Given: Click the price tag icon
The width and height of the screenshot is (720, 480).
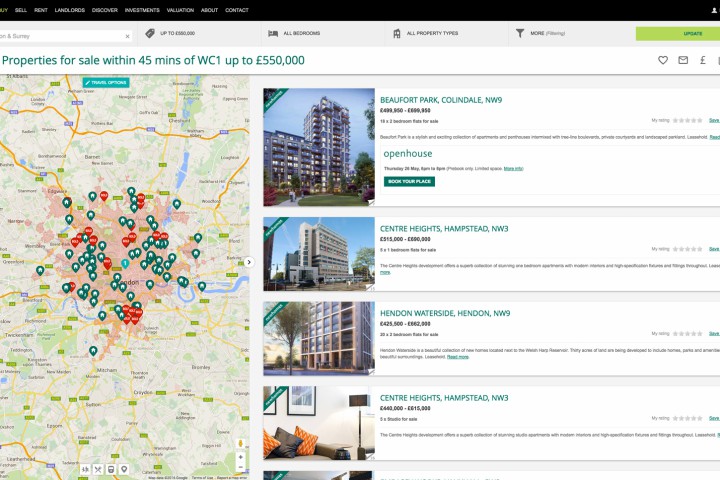Looking at the screenshot, I should pyautogui.click(x=150, y=33).
